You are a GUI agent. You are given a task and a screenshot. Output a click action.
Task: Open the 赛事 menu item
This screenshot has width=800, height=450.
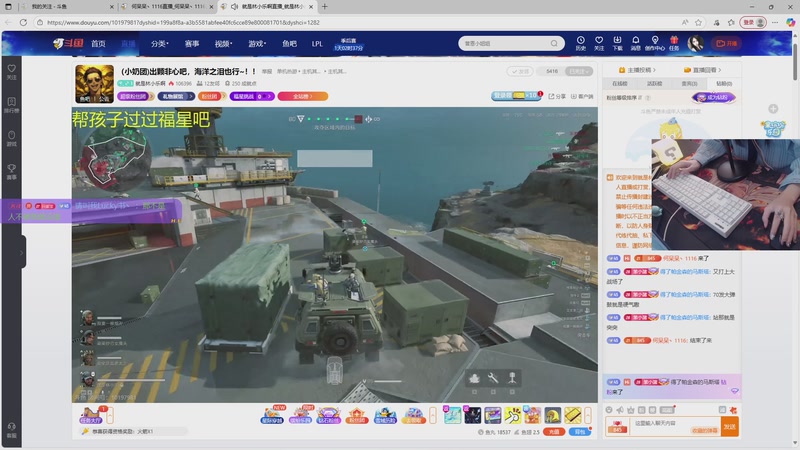[x=192, y=44]
